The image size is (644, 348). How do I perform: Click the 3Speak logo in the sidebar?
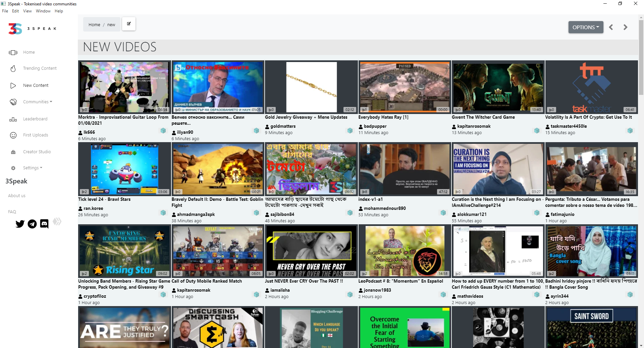[32, 28]
